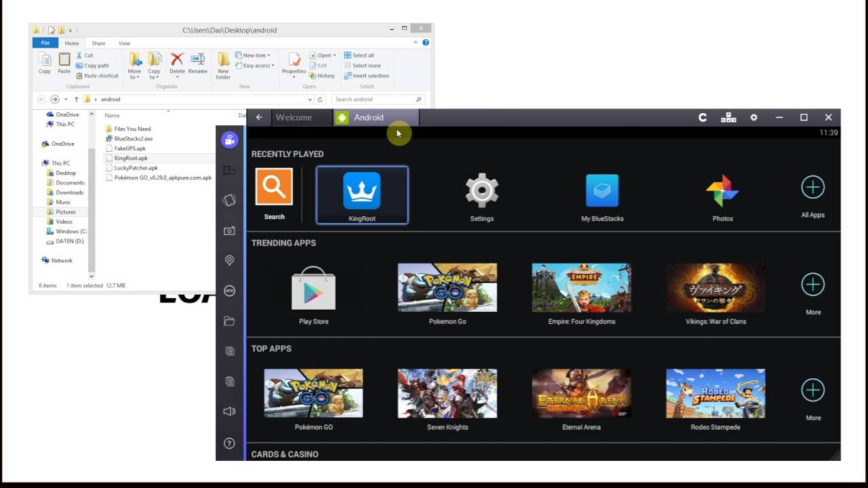Screen dimensions: 868x488
Task: Launch the KingRoot app
Action: click(362, 195)
